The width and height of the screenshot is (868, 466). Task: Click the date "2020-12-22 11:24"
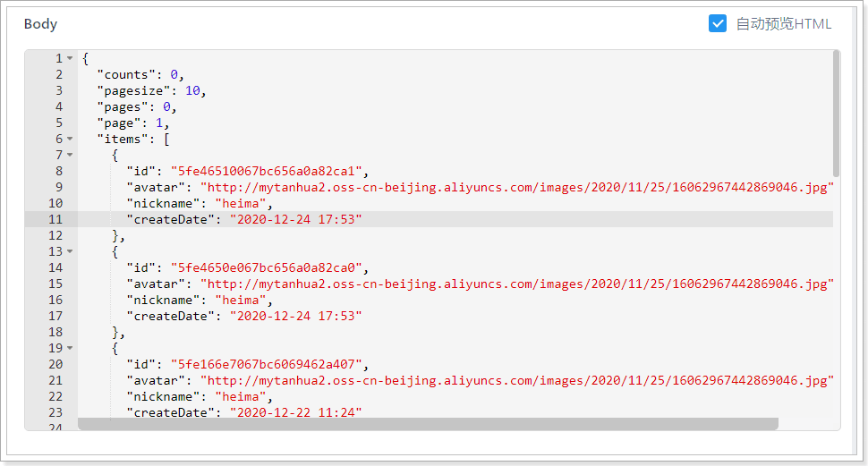click(x=295, y=412)
